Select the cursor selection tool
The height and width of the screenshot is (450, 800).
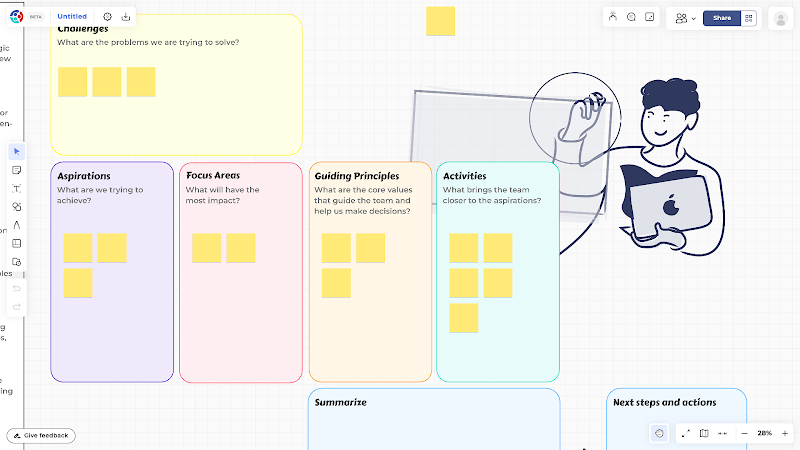(16, 152)
